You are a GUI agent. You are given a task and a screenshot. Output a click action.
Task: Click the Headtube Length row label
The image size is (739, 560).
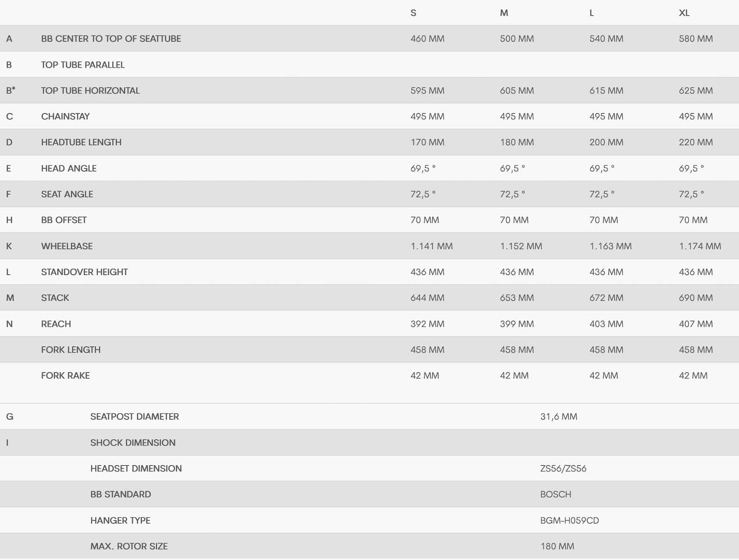click(81, 142)
